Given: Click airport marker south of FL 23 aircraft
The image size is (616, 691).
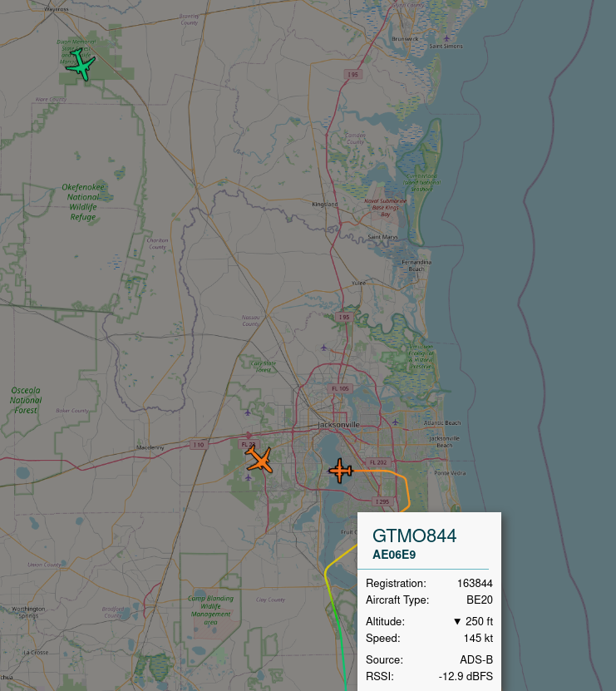Looking at the screenshot, I should [x=248, y=477].
